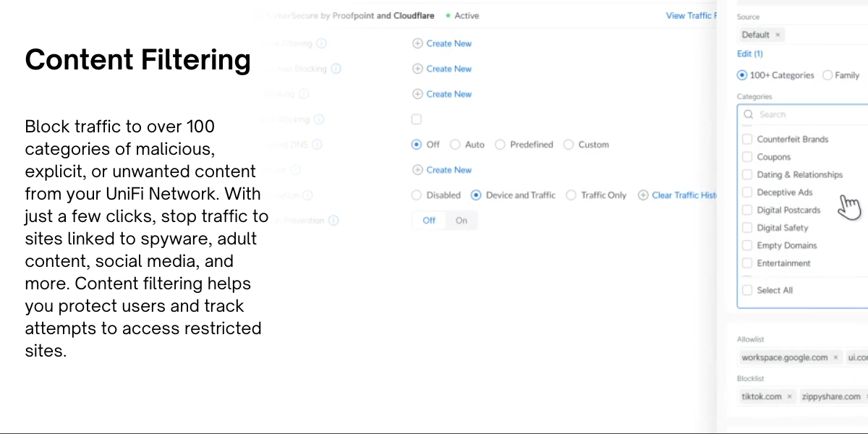This screenshot has width=868, height=434.
Task: Select the Family radio option
Action: (827, 75)
